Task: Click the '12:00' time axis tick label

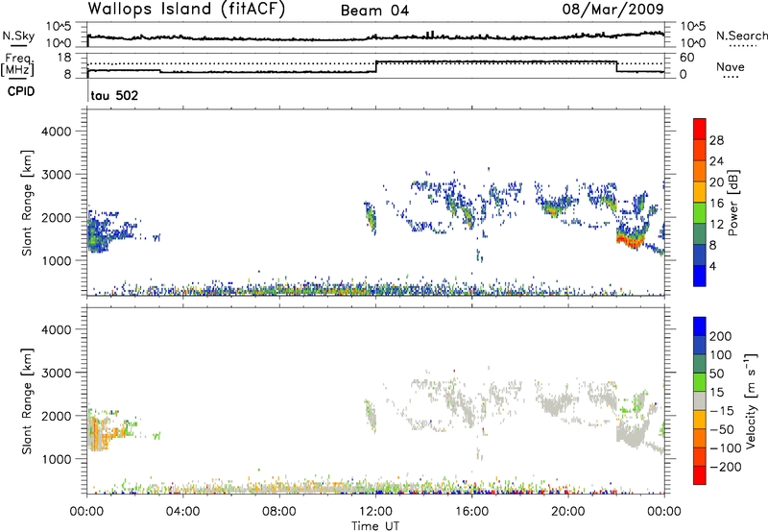Action: [375, 512]
